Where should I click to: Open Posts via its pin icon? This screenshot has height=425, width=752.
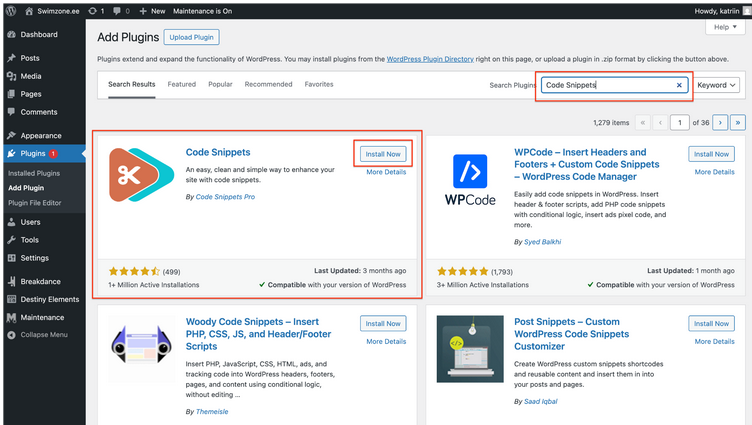coord(12,58)
